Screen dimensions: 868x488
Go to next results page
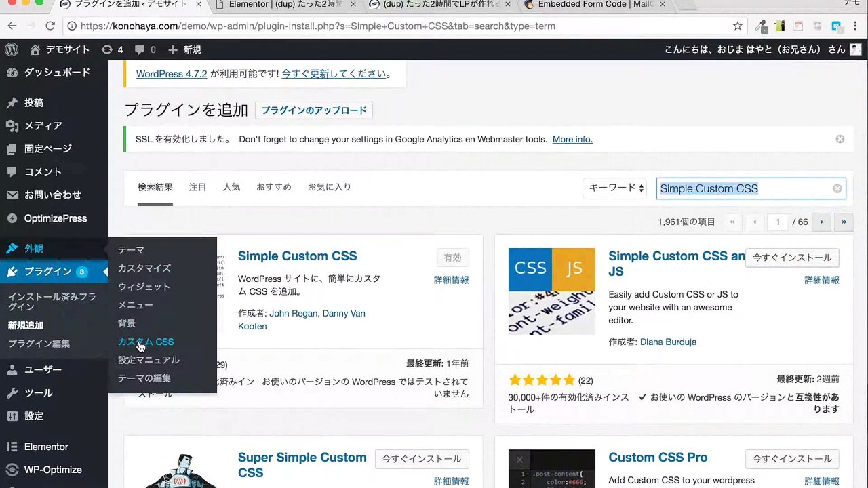click(821, 222)
